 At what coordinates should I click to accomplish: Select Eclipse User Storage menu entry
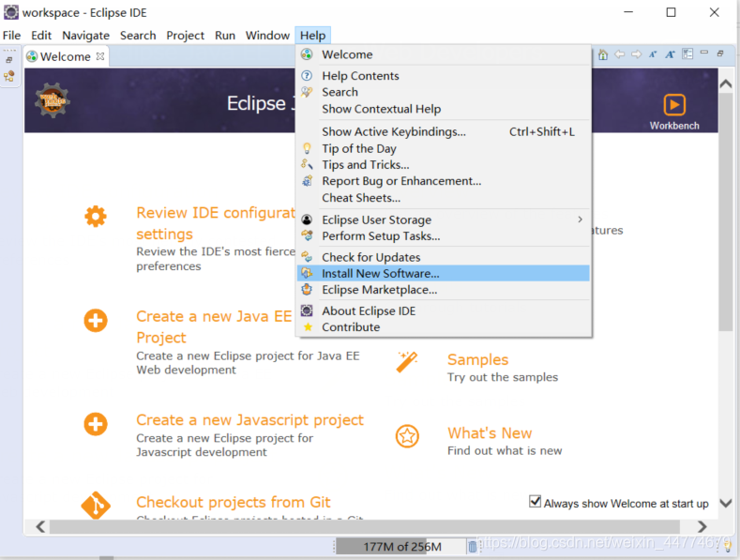click(x=444, y=219)
